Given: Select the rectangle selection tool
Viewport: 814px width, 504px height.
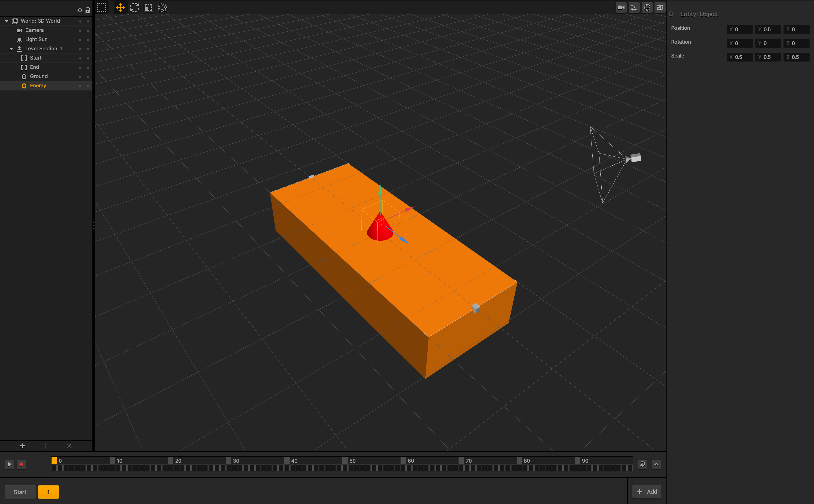Looking at the screenshot, I should 102,7.
